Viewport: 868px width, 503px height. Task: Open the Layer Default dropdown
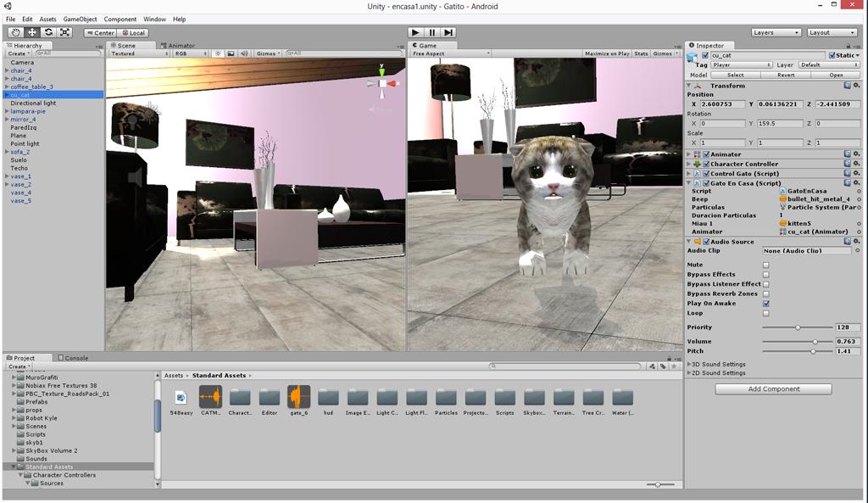point(829,64)
